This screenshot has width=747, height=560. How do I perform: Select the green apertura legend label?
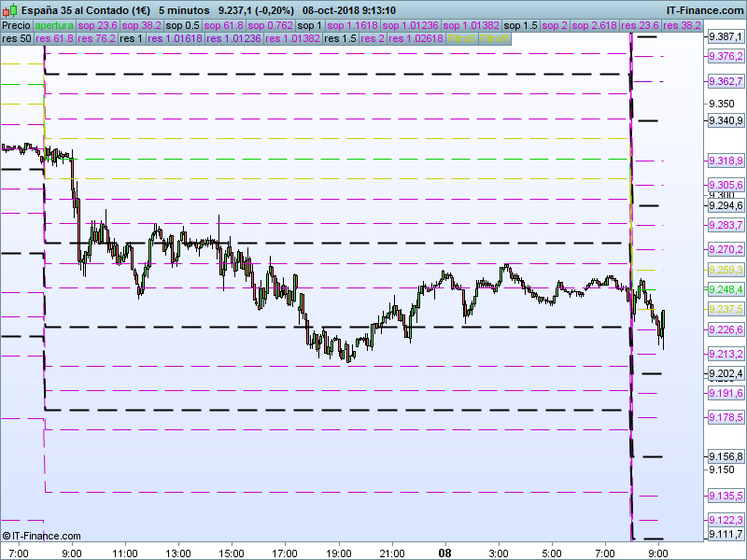tap(54, 26)
